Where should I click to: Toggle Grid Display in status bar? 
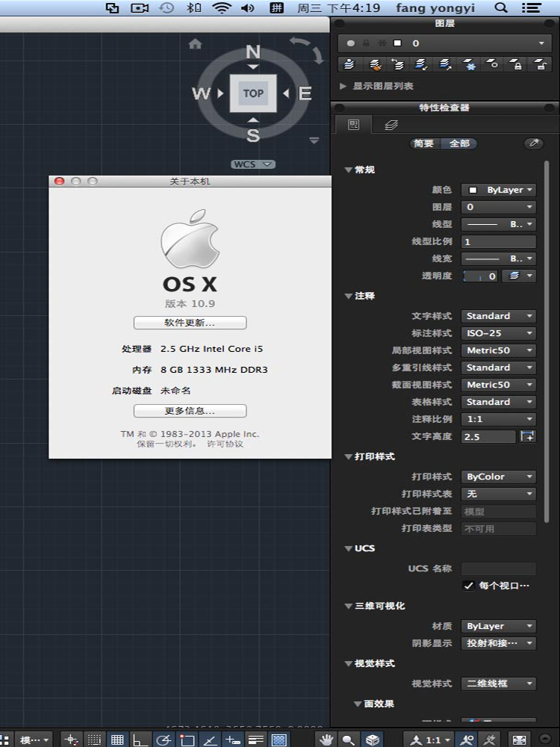pos(117,740)
